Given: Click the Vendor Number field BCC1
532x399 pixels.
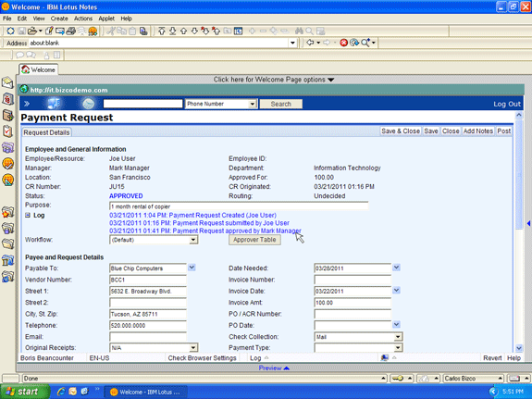Looking at the screenshot, I should coord(148,280).
